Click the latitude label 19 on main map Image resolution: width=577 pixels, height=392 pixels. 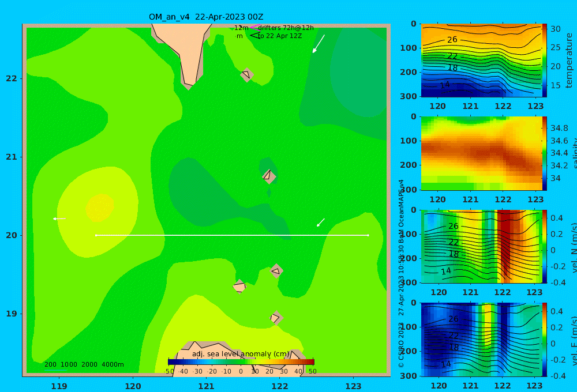12,314
